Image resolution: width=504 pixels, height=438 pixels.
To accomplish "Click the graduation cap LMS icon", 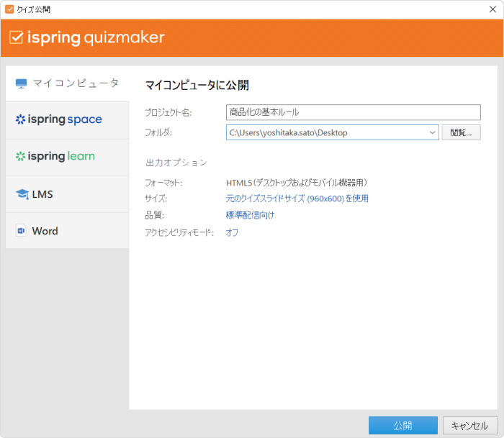I will [22, 194].
